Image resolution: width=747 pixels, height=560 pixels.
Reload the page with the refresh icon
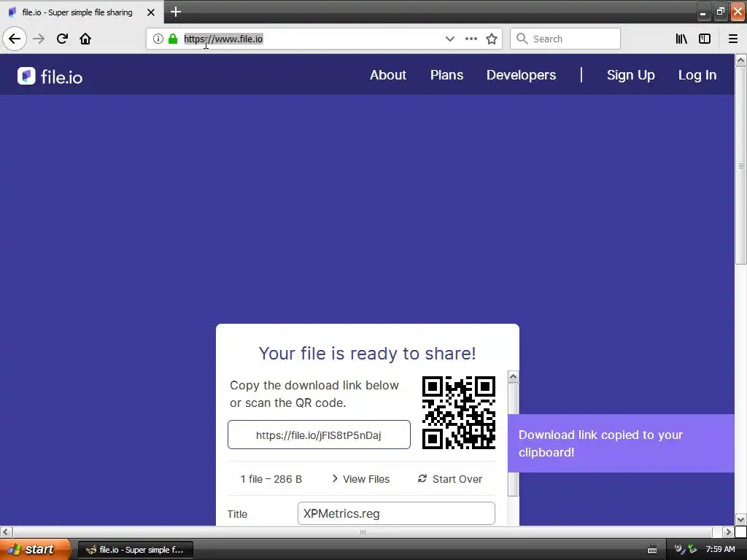point(62,39)
